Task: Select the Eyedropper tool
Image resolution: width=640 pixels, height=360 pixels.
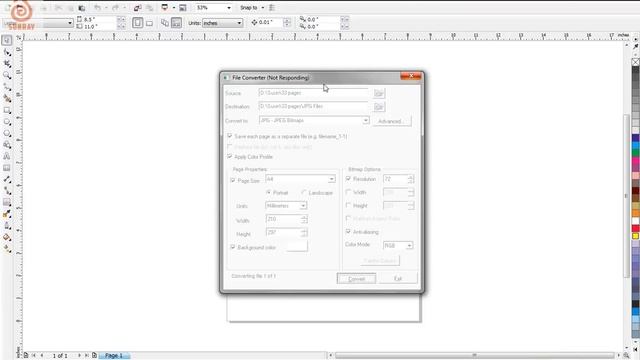Action: pyautogui.click(x=7, y=214)
